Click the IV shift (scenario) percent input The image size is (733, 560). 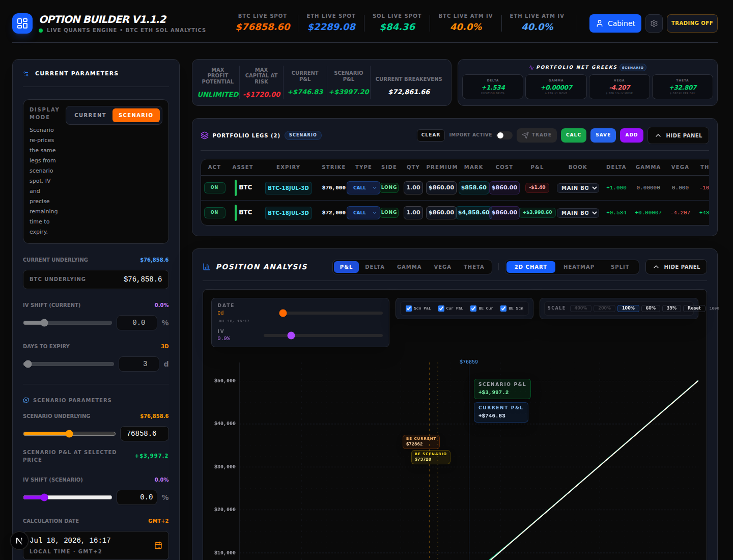(x=137, y=497)
